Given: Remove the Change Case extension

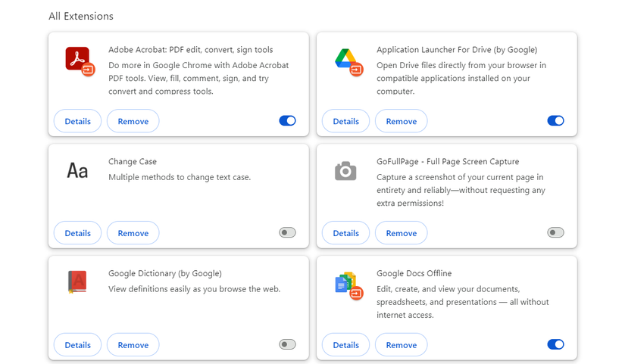Looking at the screenshot, I should 133,233.
